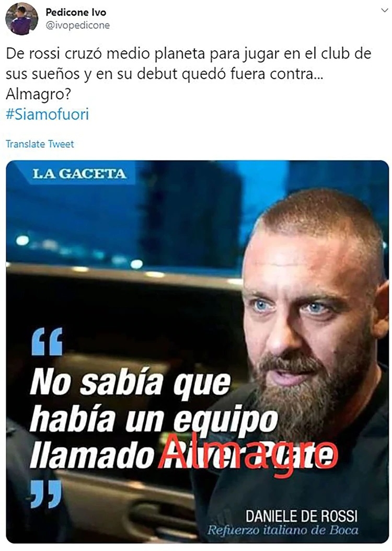Click the display name Pedicone Ivo

click(x=76, y=13)
